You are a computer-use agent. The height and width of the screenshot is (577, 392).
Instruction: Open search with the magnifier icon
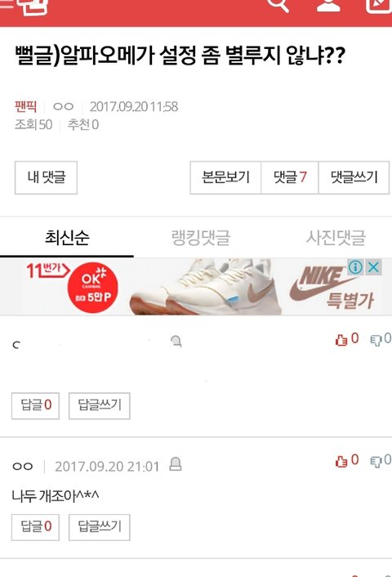278,4
